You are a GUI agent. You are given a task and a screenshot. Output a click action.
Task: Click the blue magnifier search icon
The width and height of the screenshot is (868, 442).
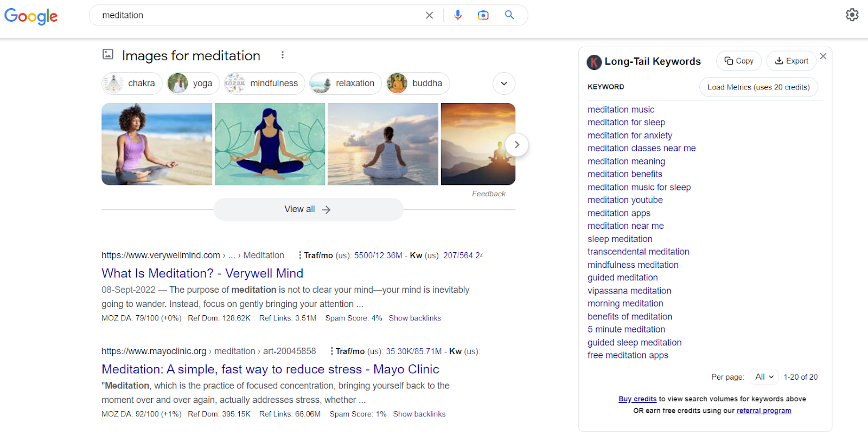(509, 15)
